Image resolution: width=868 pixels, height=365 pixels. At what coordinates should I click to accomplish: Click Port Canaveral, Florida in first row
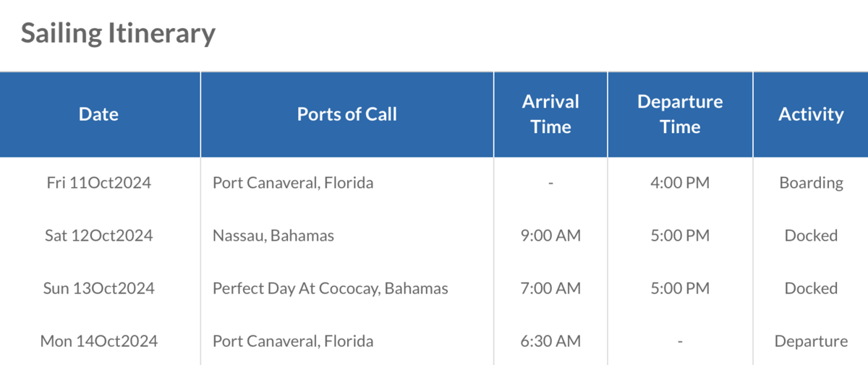click(293, 183)
